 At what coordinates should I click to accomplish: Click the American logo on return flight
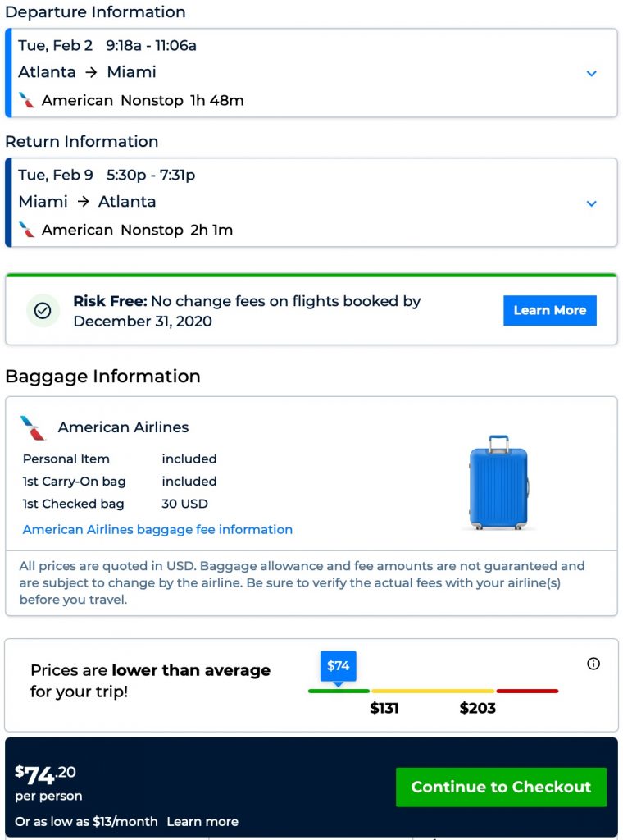point(27,230)
